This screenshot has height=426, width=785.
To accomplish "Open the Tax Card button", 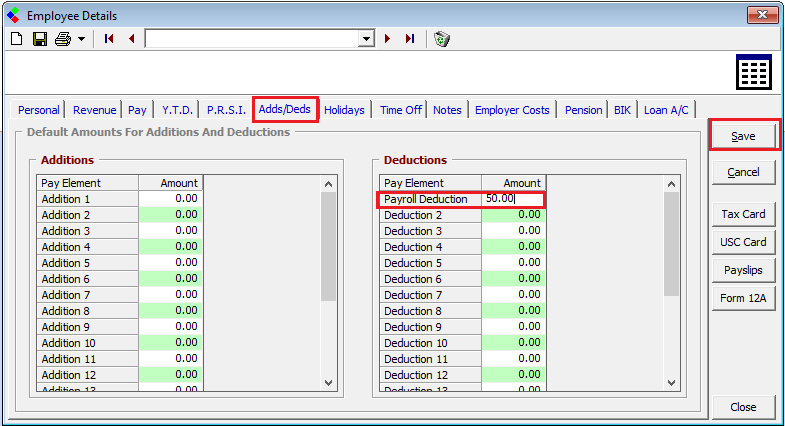I will tap(743, 214).
